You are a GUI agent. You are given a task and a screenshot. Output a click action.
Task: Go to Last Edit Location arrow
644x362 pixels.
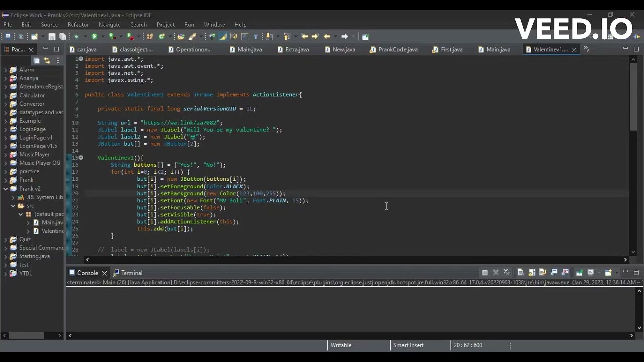coord(304,36)
